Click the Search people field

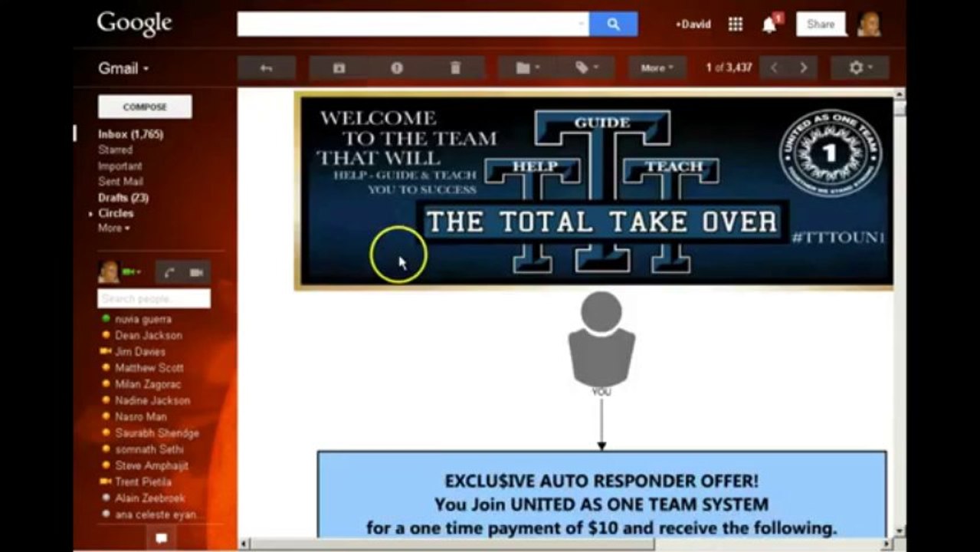click(154, 298)
